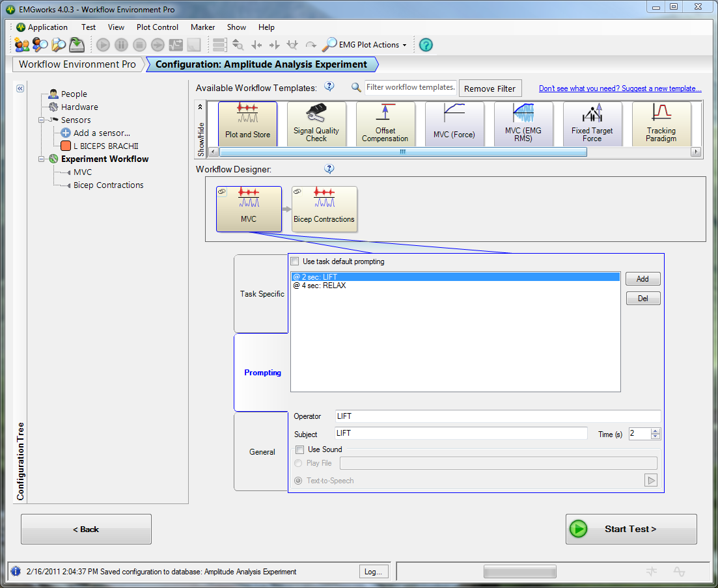Open the Plot Control menu

[x=157, y=27]
